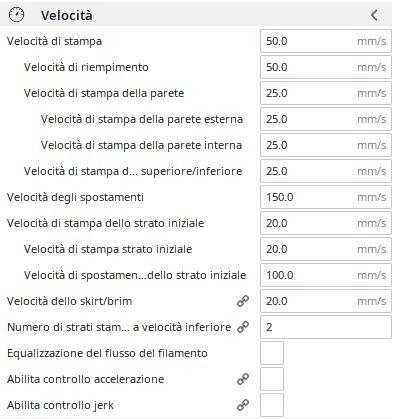Click link icon for Abilita controllo jerk
Image resolution: width=395 pixels, height=419 pixels.
(243, 405)
